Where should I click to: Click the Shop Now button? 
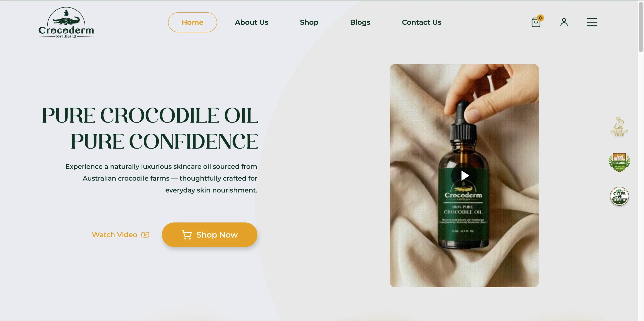click(x=210, y=235)
